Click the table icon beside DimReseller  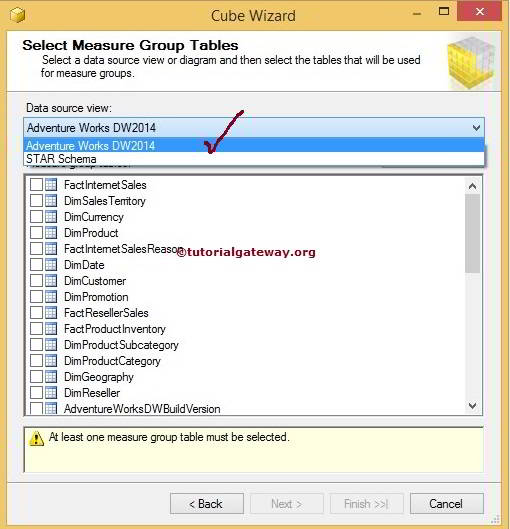point(51,393)
